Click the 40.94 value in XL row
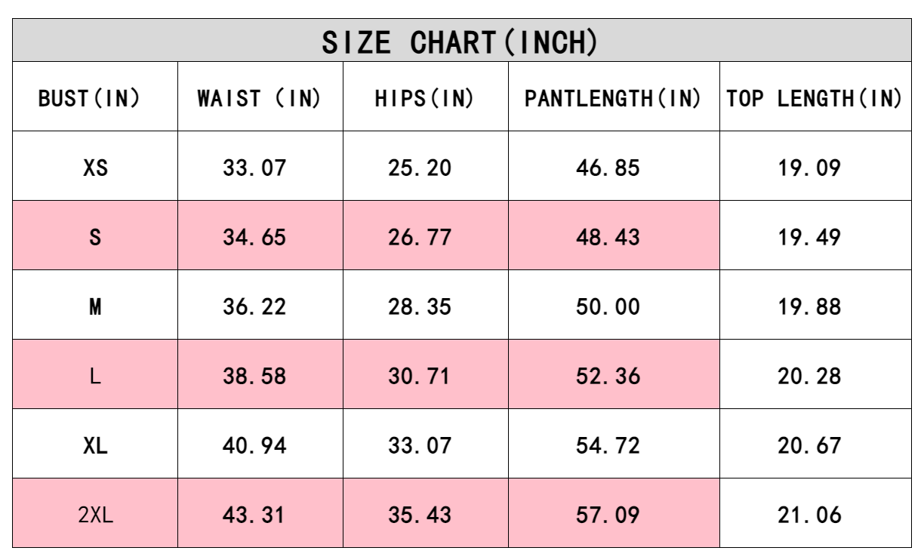The width and height of the screenshot is (924, 560). point(254,445)
